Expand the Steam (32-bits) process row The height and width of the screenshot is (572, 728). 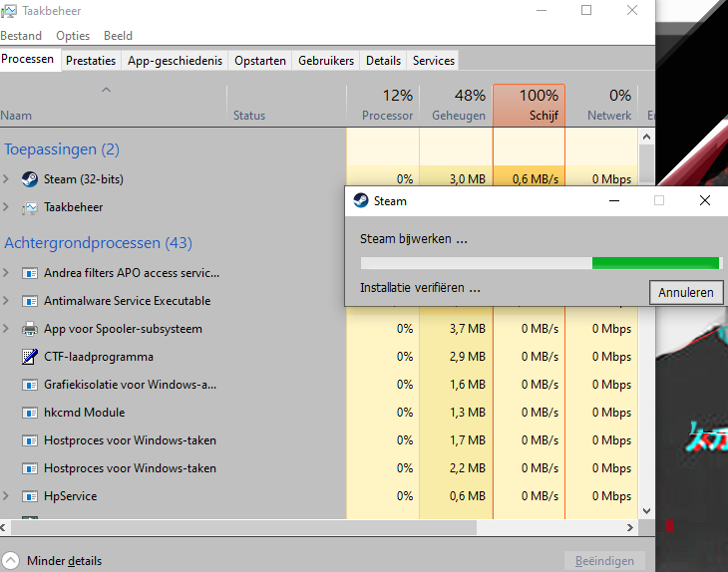coord(6,179)
